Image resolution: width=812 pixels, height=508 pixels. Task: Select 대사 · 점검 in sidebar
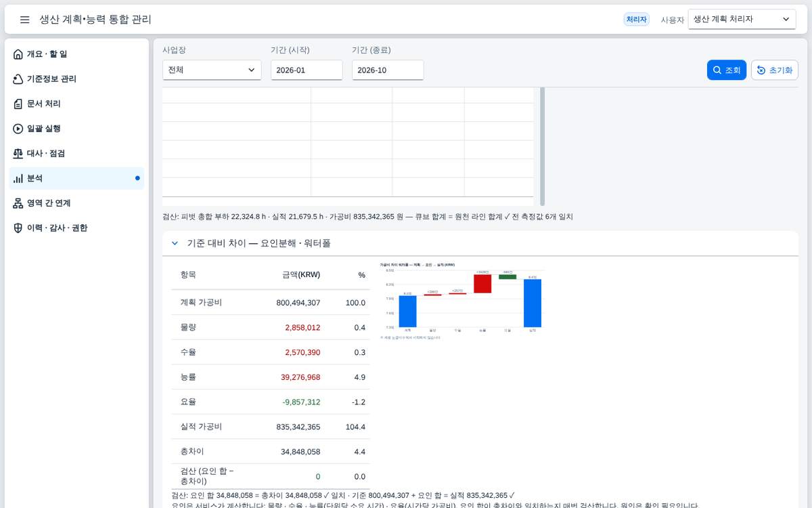(76, 154)
